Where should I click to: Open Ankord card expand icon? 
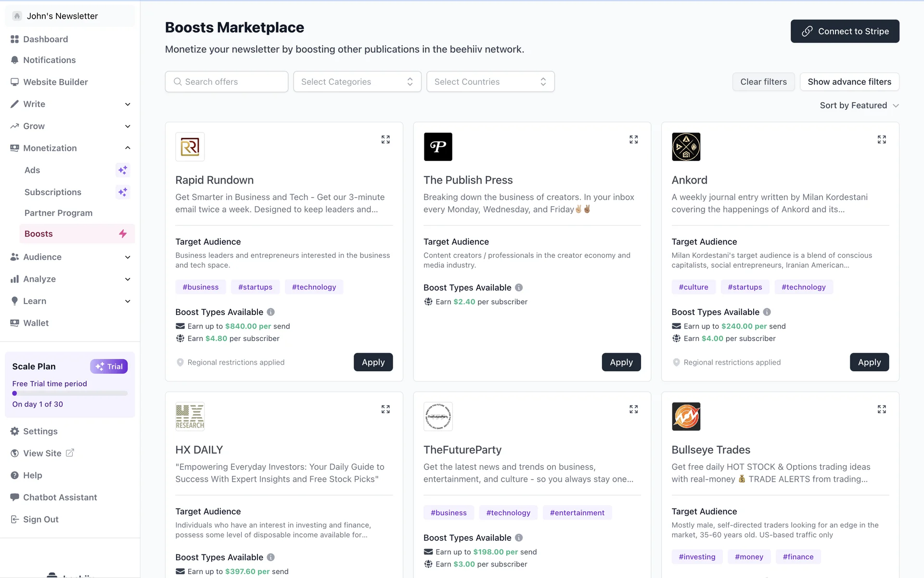(x=881, y=140)
